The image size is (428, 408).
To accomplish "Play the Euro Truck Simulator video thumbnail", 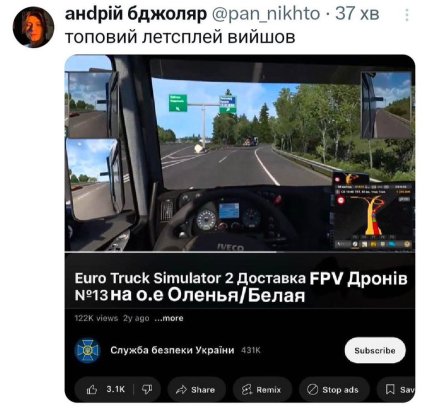I will [x=240, y=153].
